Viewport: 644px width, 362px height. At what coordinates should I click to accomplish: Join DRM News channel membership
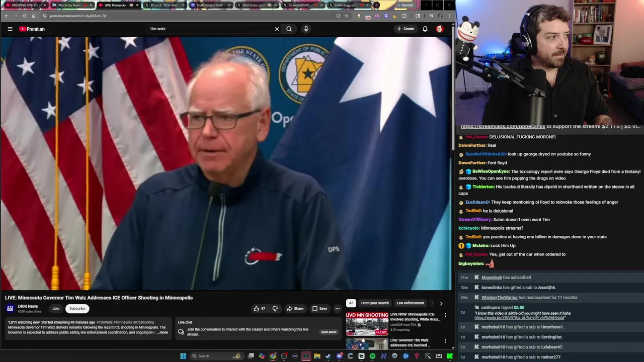pos(56,309)
